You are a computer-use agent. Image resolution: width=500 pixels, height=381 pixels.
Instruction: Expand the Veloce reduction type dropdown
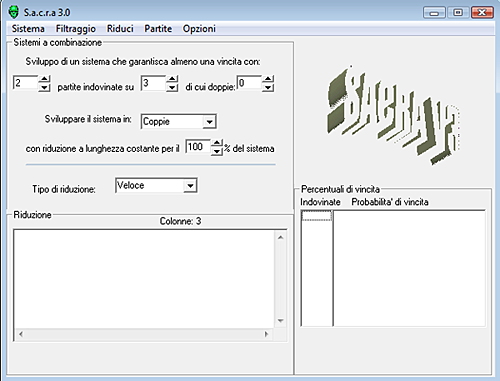click(190, 186)
